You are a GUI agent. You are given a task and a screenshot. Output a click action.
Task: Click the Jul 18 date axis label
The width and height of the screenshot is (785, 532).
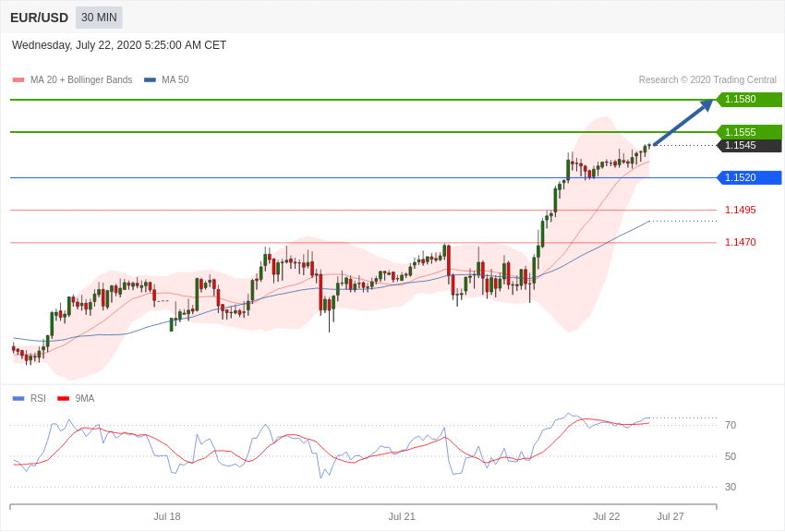[167, 516]
